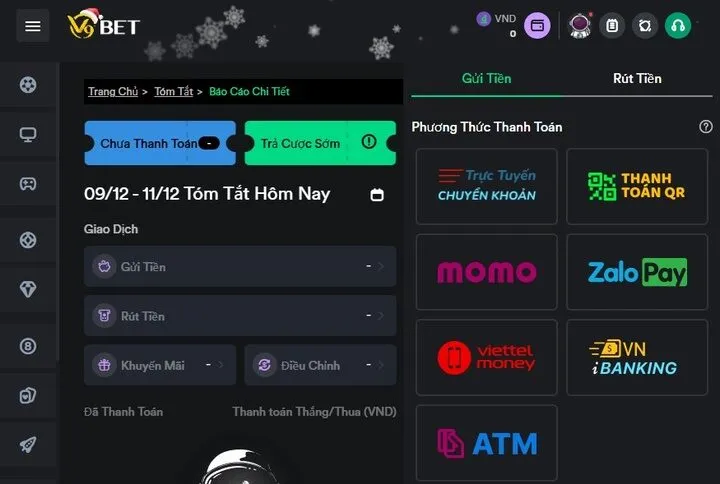Open the hamburger menu
Image resolution: width=720 pixels, height=484 pixels.
[x=33, y=26]
